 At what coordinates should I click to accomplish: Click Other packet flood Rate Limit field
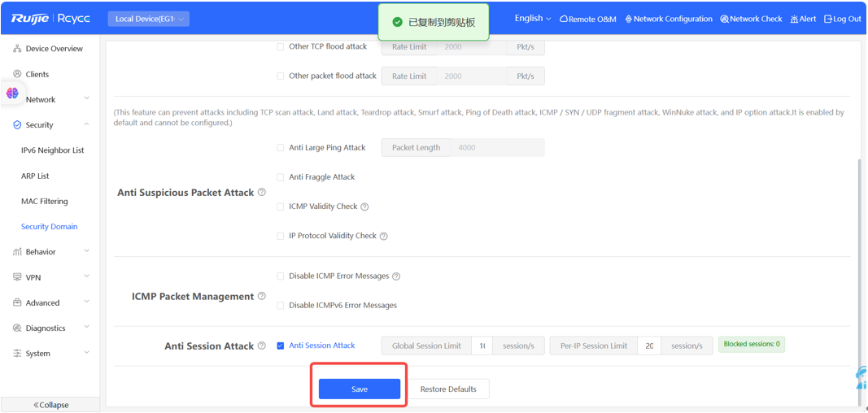[472, 76]
